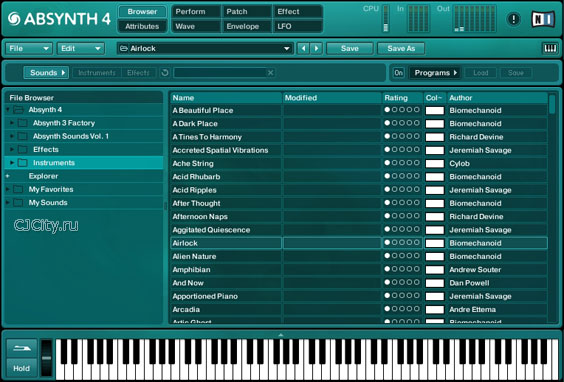Click the folder icon beside Airlock preset name

[x=124, y=49]
